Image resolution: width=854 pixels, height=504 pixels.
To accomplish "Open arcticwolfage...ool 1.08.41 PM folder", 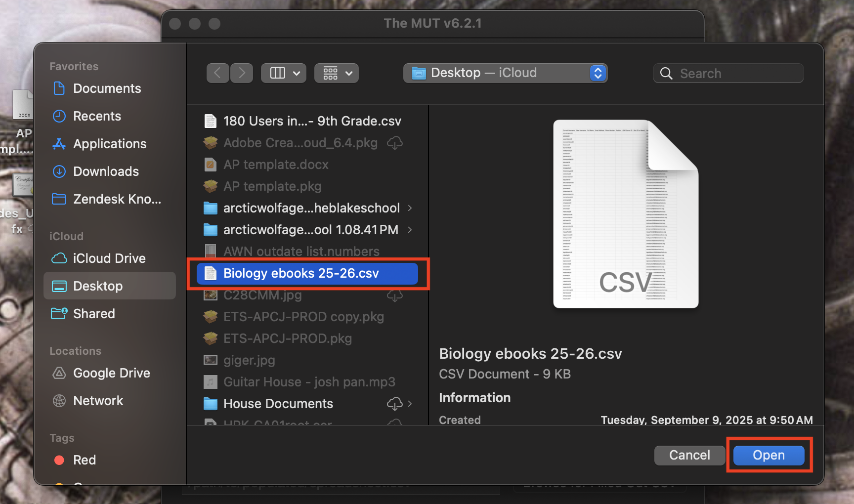I will (307, 230).
